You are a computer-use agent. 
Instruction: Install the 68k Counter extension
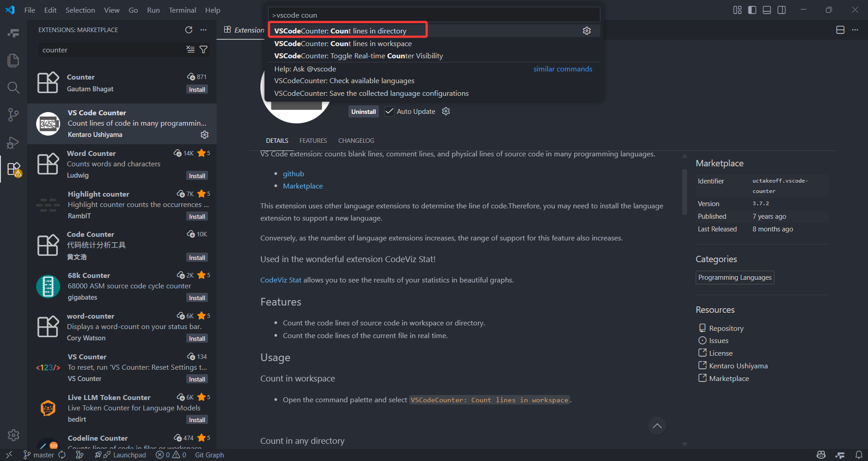coord(197,298)
